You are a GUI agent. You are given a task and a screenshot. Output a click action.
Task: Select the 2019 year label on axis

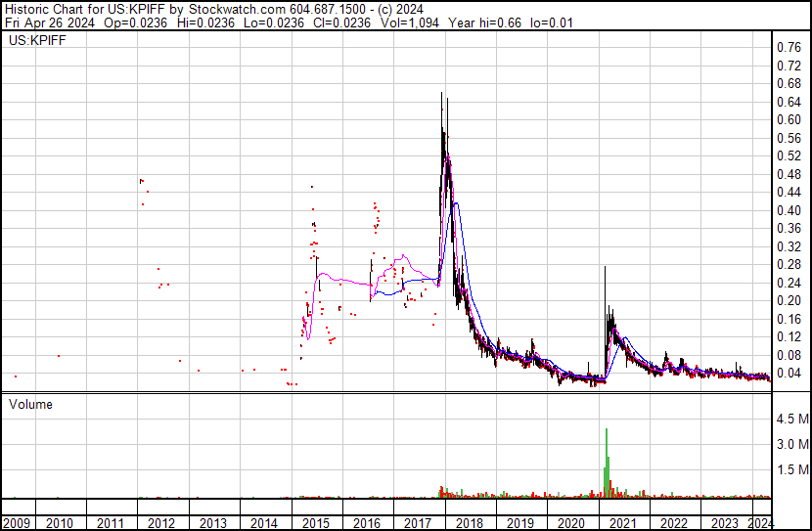point(520,523)
